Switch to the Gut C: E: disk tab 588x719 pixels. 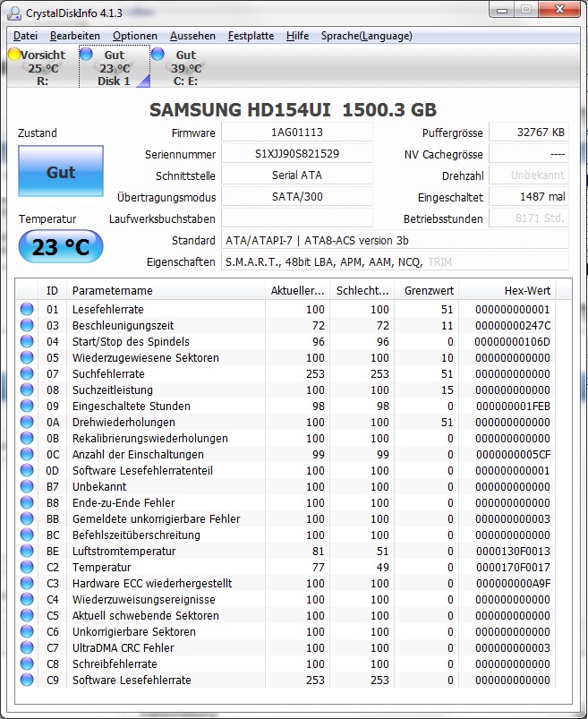tap(185, 67)
